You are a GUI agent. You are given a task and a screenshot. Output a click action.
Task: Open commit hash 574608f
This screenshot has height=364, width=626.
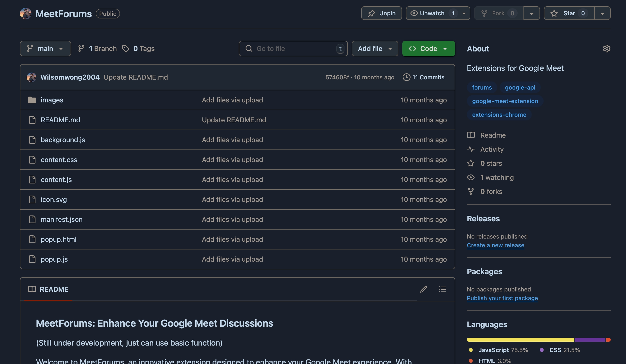click(337, 77)
